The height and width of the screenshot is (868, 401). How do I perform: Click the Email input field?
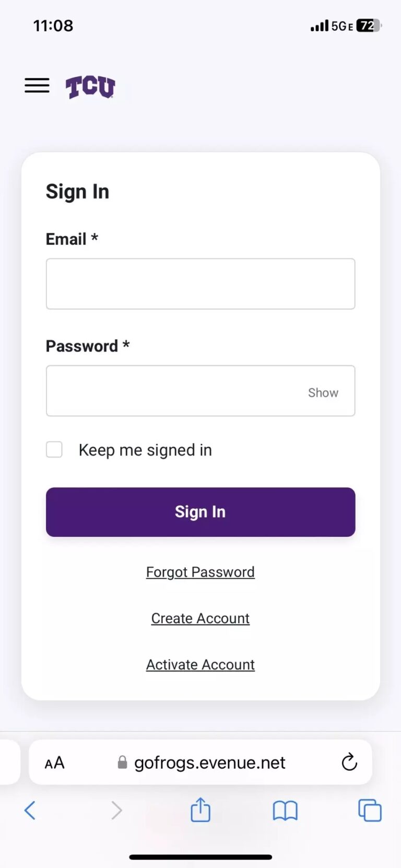point(200,284)
